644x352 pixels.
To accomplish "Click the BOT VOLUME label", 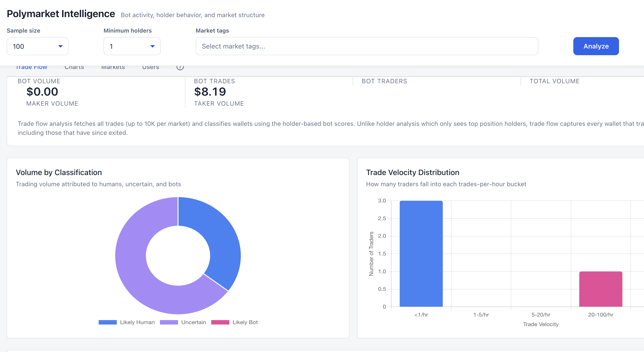I will pos(39,81).
